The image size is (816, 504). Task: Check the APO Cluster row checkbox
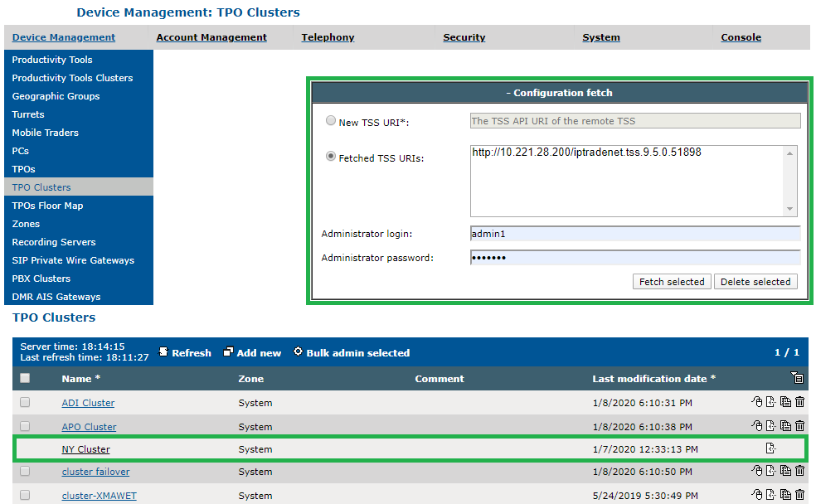pos(25,426)
